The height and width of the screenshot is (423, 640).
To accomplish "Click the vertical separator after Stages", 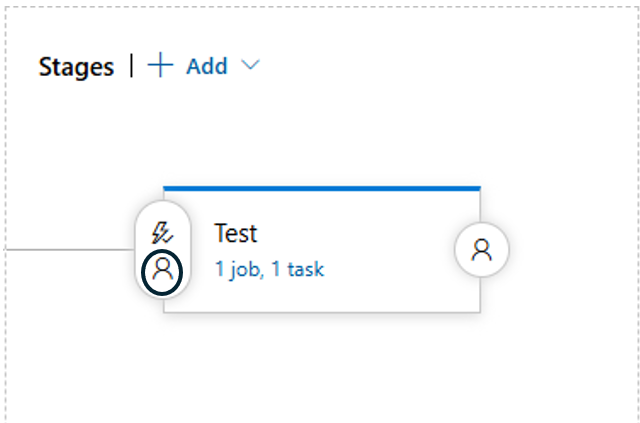I will click(x=132, y=66).
